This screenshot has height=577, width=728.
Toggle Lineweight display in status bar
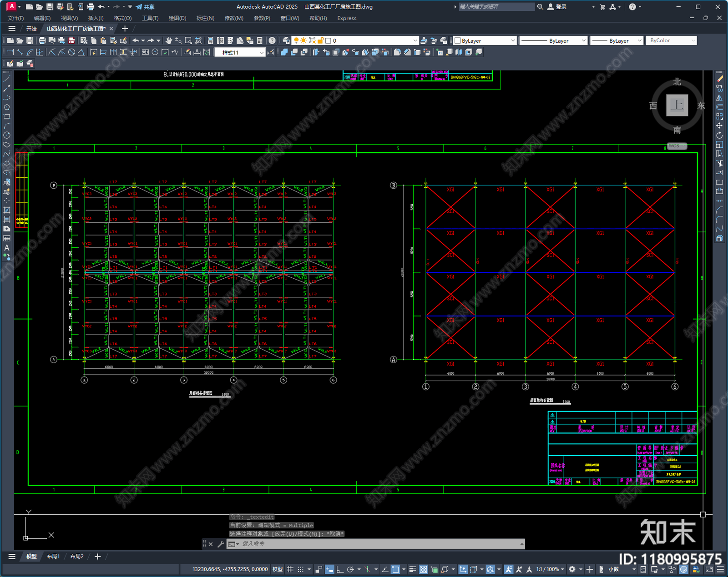click(x=413, y=569)
